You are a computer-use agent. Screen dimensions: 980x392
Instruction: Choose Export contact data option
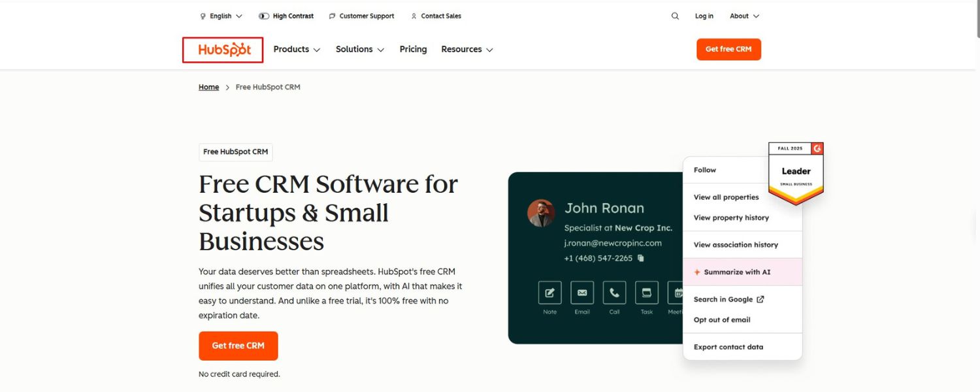click(x=728, y=347)
